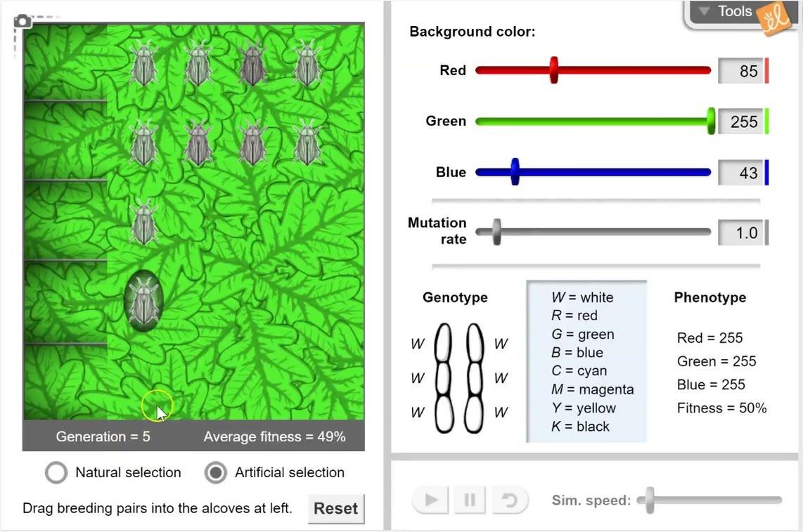Click the 'B = blue' legend entry
803x532 pixels.
click(577, 352)
